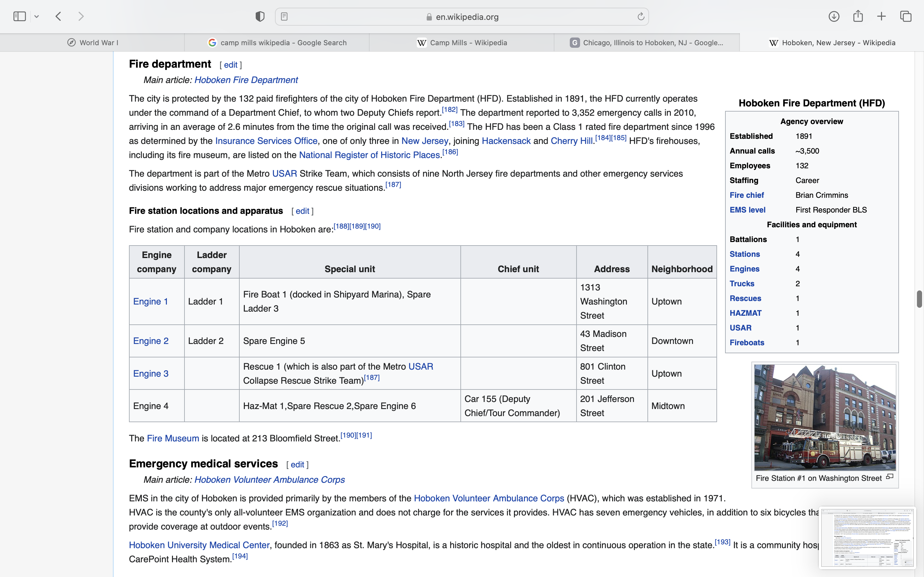Click the enlarge icon beside photo caption
This screenshot has width=924, height=577.
[x=890, y=477]
